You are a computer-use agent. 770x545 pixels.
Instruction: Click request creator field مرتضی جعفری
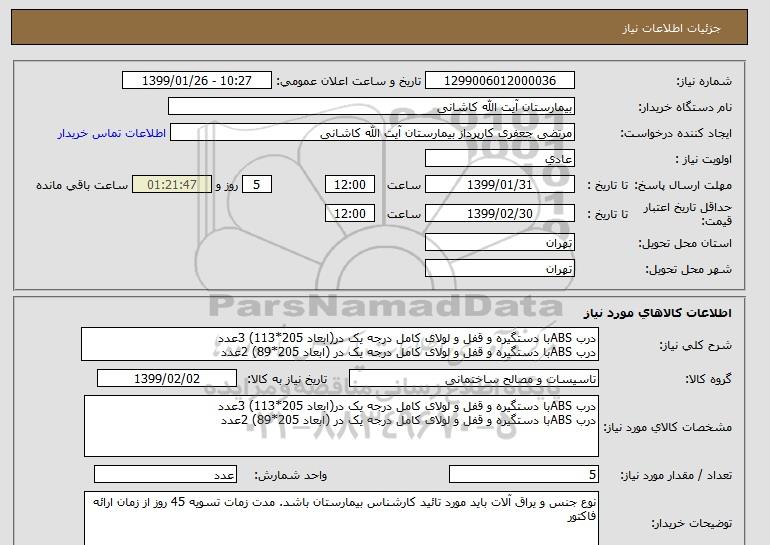[372, 133]
